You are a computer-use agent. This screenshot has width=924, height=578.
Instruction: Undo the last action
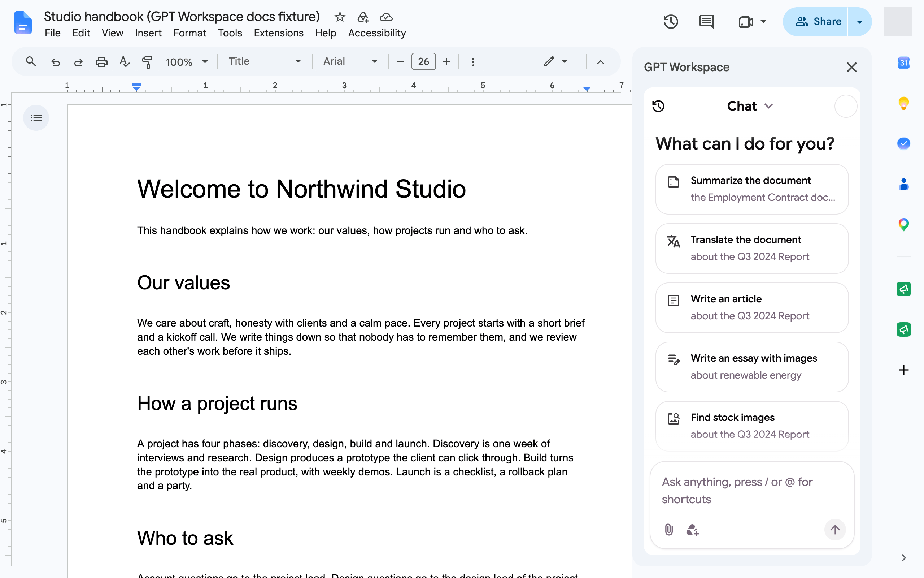tap(55, 61)
